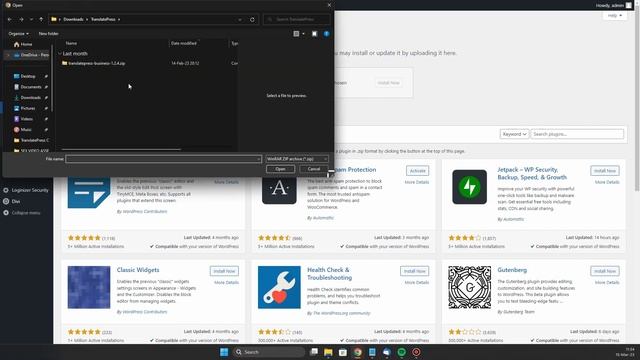Sort files by Name column
The height and width of the screenshot is (360, 640).
coord(71,43)
